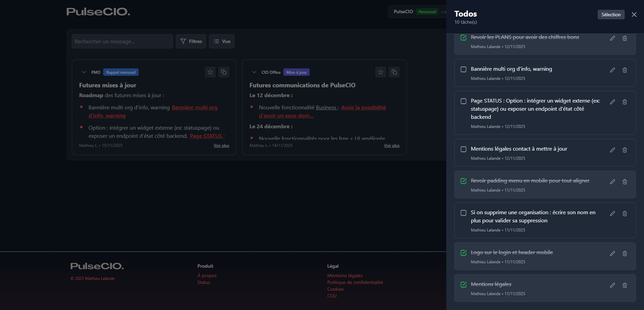Image resolution: width=644 pixels, height=310 pixels.
Task: Check the Bannière multi org todo checkbox
Action: click(463, 69)
